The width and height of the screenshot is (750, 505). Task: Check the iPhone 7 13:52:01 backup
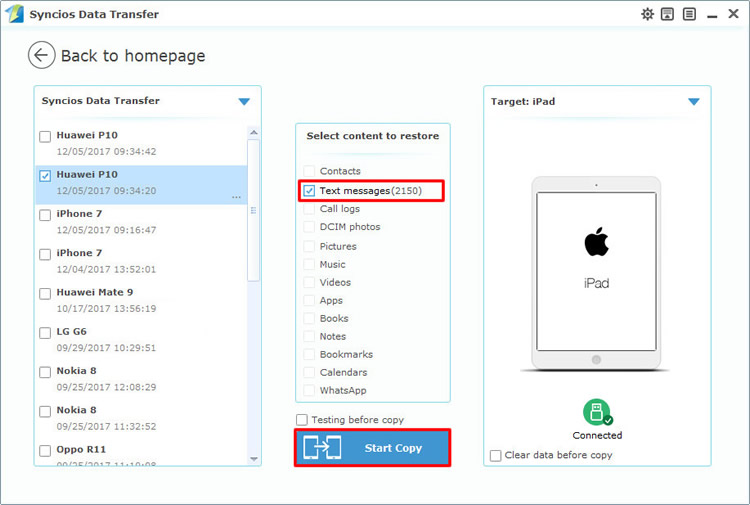45,254
